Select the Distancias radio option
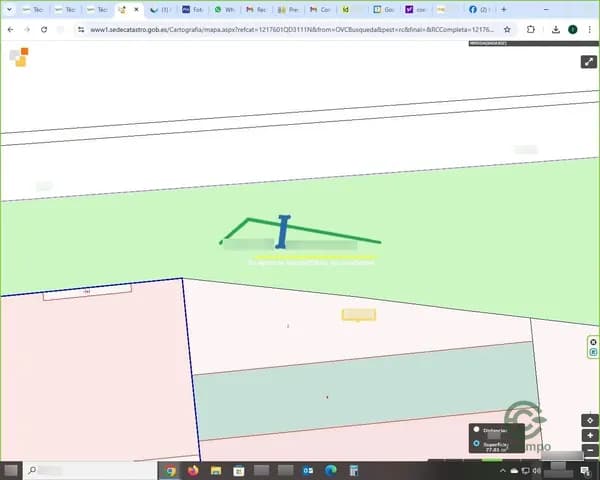600x480 pixels. [x=476, y=430]
